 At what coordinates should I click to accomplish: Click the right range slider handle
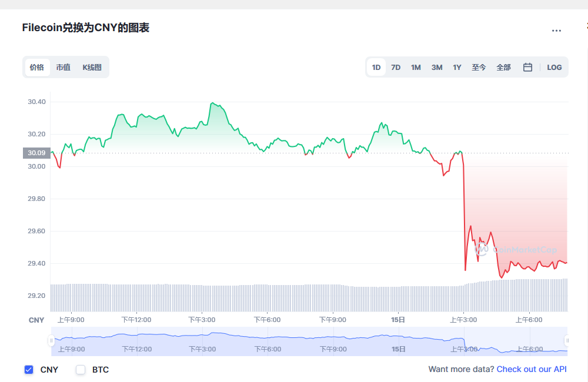point(567,340)
